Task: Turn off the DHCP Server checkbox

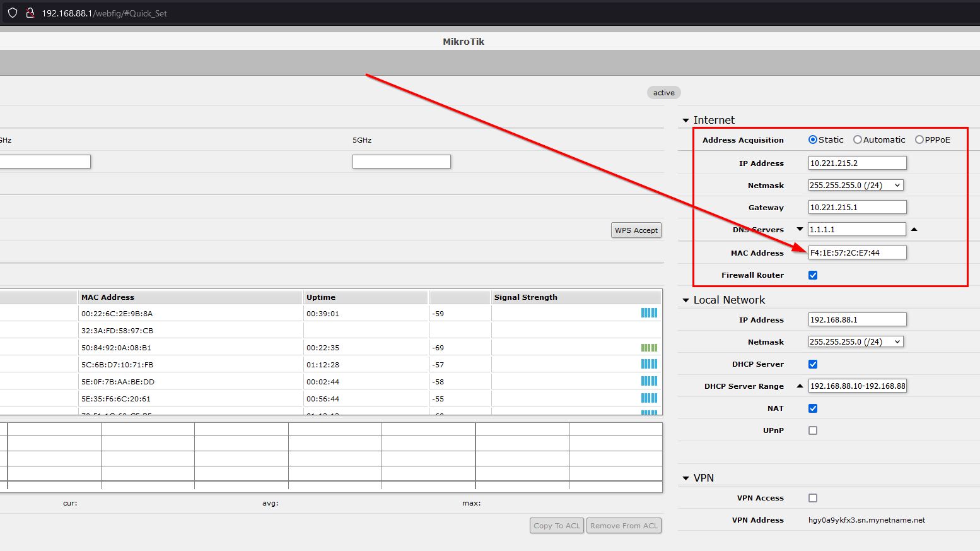Action: click(813, 364)
